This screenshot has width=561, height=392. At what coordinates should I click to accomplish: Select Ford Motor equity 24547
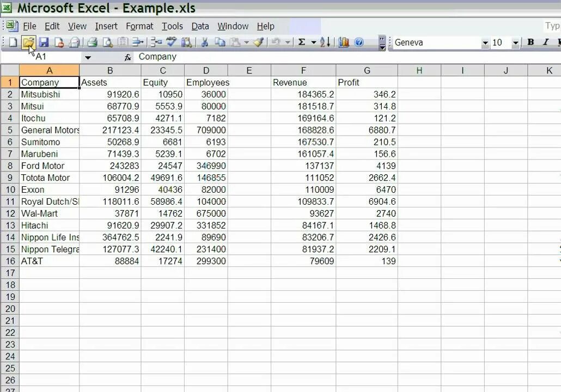163,166
